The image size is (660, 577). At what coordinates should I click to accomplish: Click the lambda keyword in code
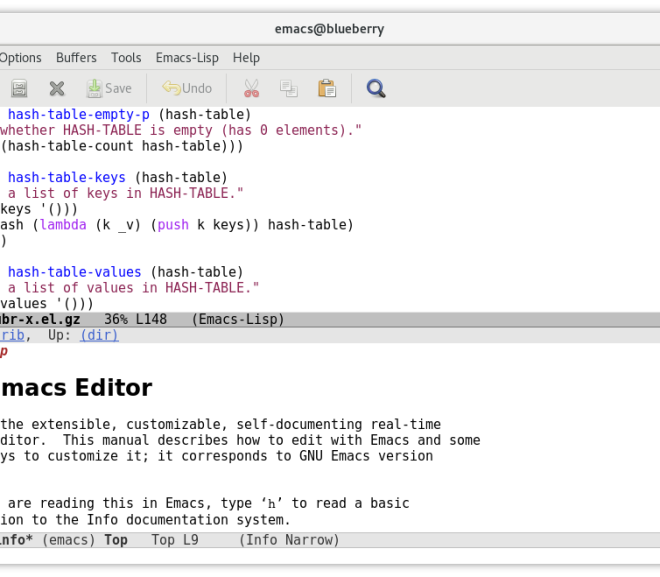pyautogui.click(x=63, y=225)
